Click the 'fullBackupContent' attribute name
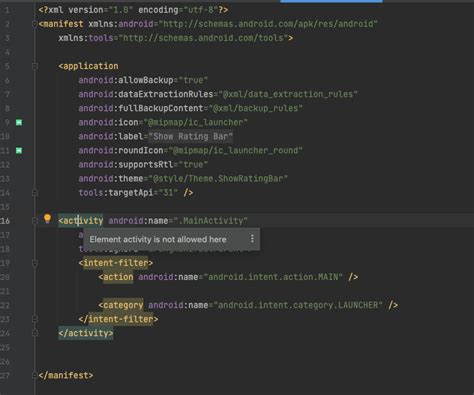 click(161, 108)
